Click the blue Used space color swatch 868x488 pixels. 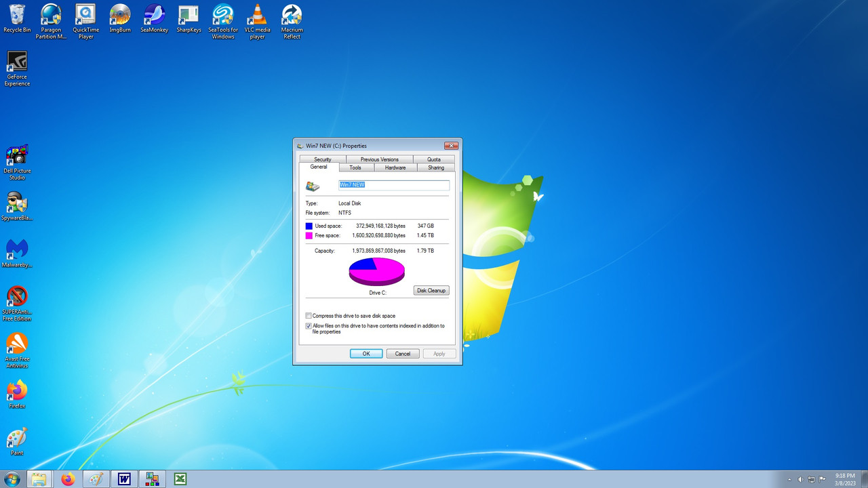click(309, 226)
